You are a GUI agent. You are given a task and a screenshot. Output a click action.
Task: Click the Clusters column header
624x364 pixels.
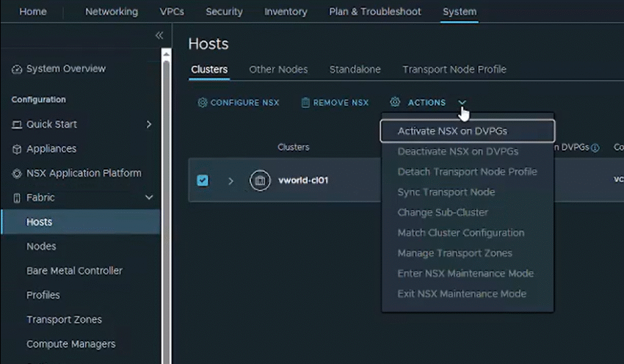pyautogui.click(x=294, y=148)
